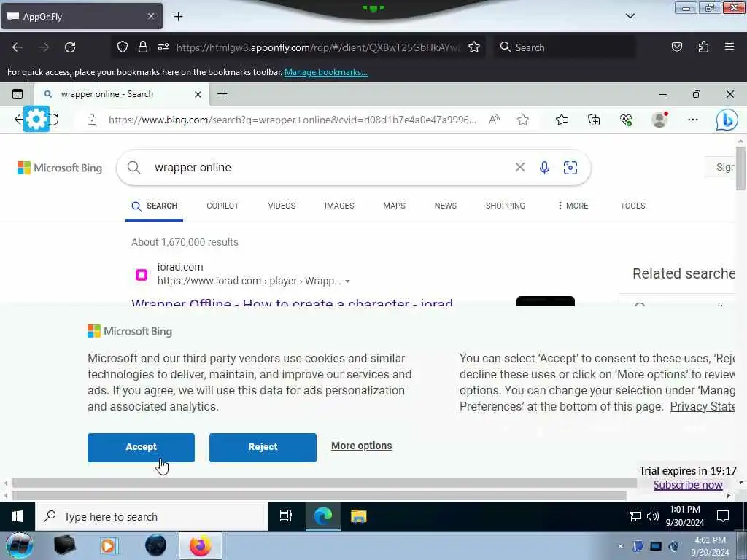Open Task View on remote taskbar
747x560 pixels.
[286, 516]
